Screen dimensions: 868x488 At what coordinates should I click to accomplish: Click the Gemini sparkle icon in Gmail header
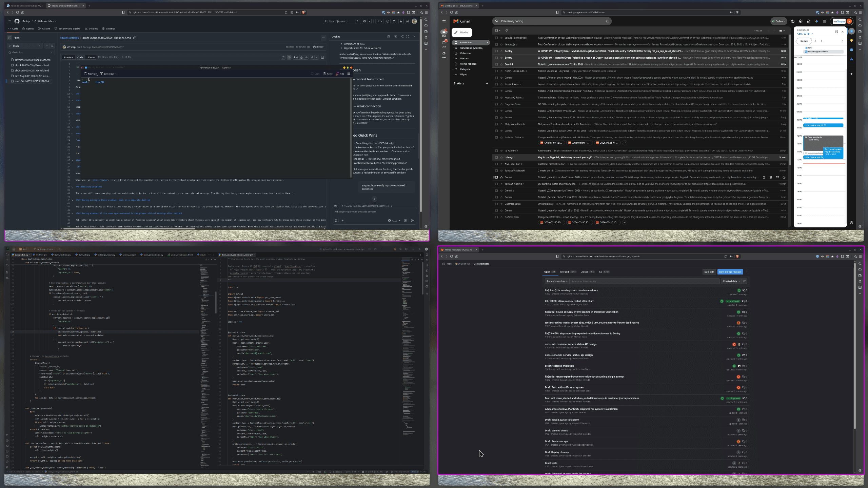pos(816,21)
